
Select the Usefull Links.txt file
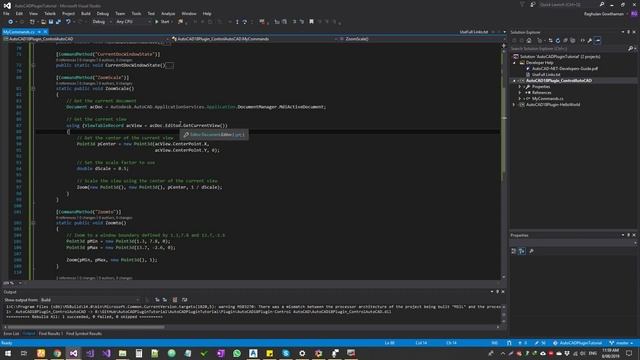(x=546, y=75)
